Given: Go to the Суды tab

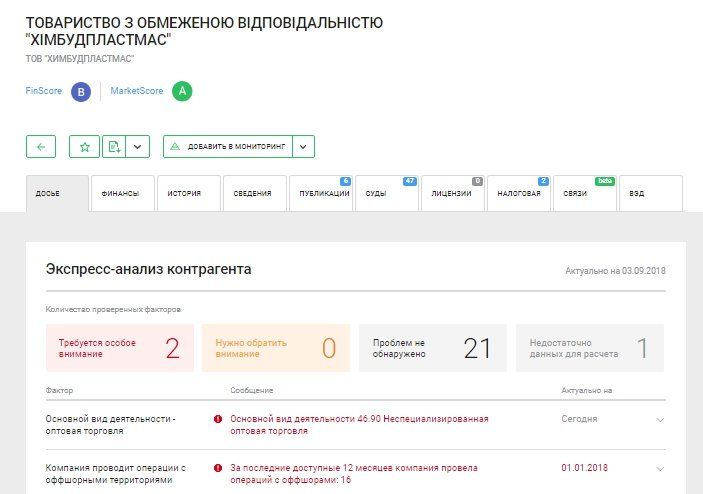Looking at the screenshot, I should click(x=387, y=193).
